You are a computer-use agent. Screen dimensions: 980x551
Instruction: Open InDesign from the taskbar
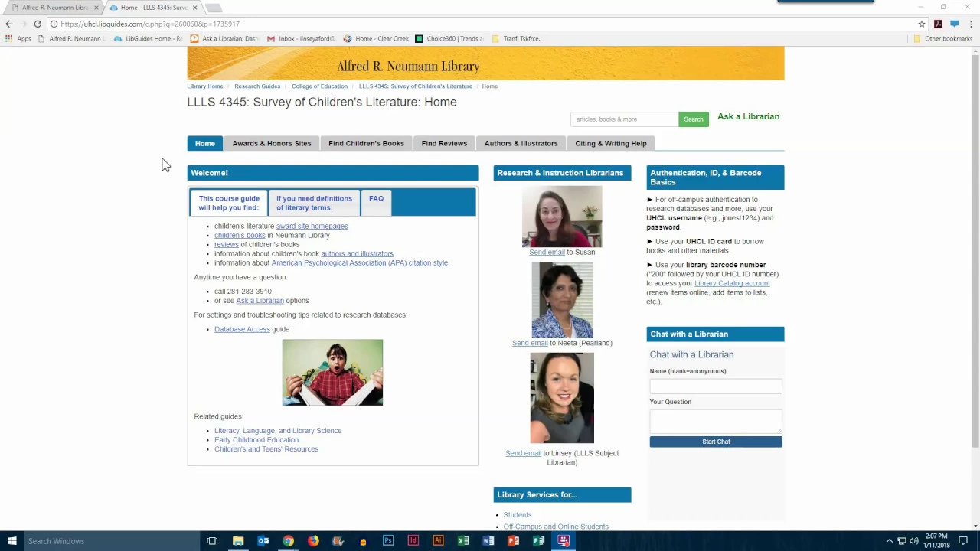tap(413, 541)
